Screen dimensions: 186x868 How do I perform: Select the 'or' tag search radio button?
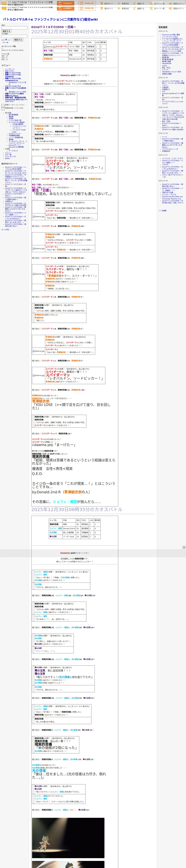11,40
